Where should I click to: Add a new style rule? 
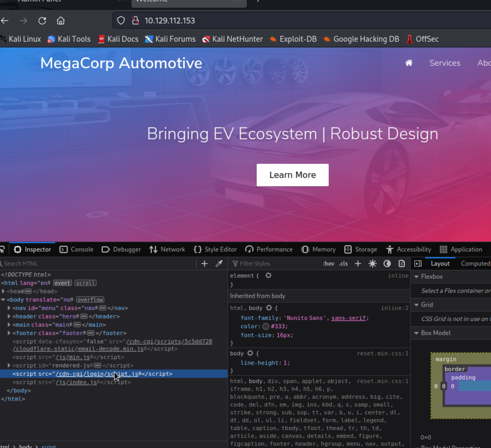click(358, 264)
